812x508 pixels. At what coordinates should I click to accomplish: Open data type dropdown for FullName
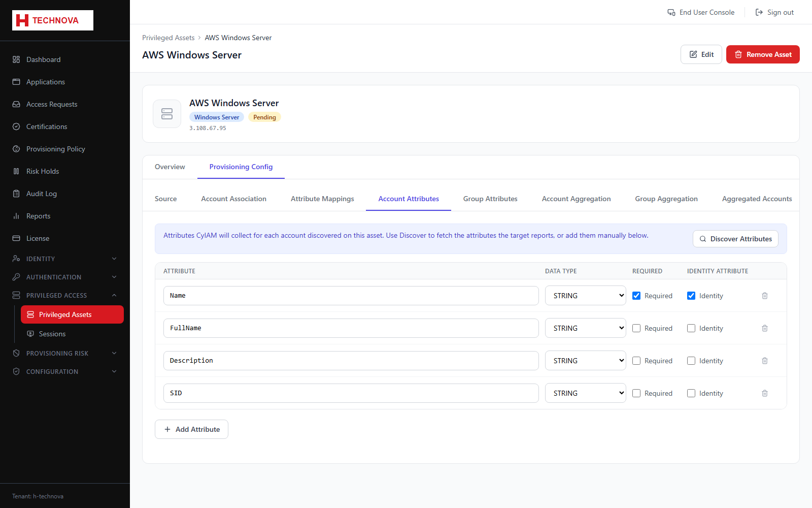coord(586,328)
